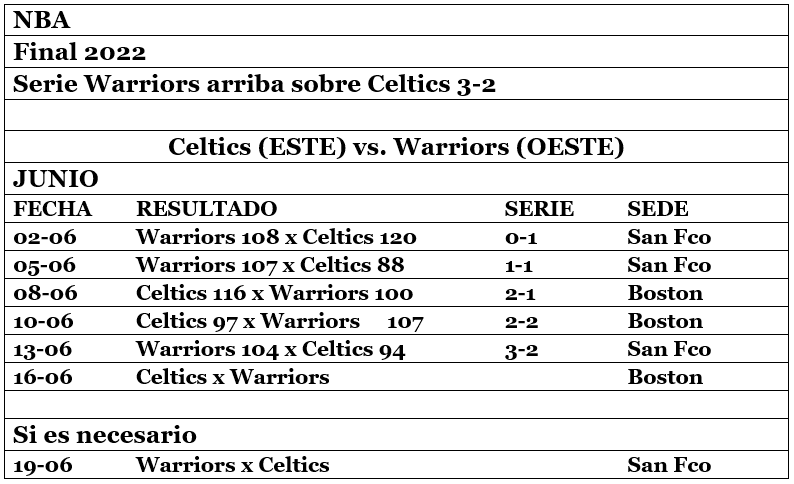The height and width of the screenshot is (484, 794).
Task: Click the Warriors 107 x Celtics 88 result
Action: click(270, 265)
